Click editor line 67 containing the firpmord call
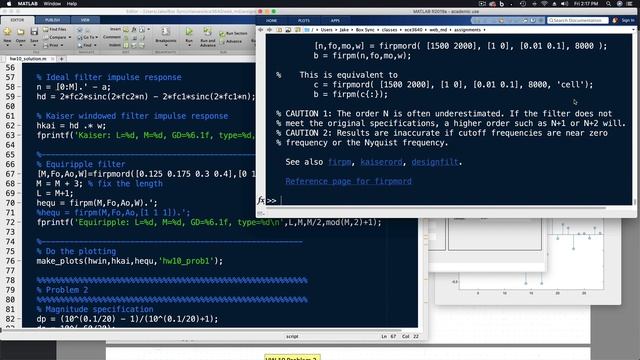The height and width of the screenshot is (360, 640). click(146, 174)
